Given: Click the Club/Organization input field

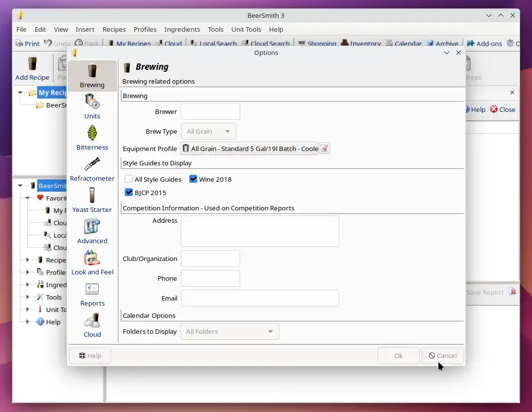Looking at the screenshot, I should coord(211,258).
